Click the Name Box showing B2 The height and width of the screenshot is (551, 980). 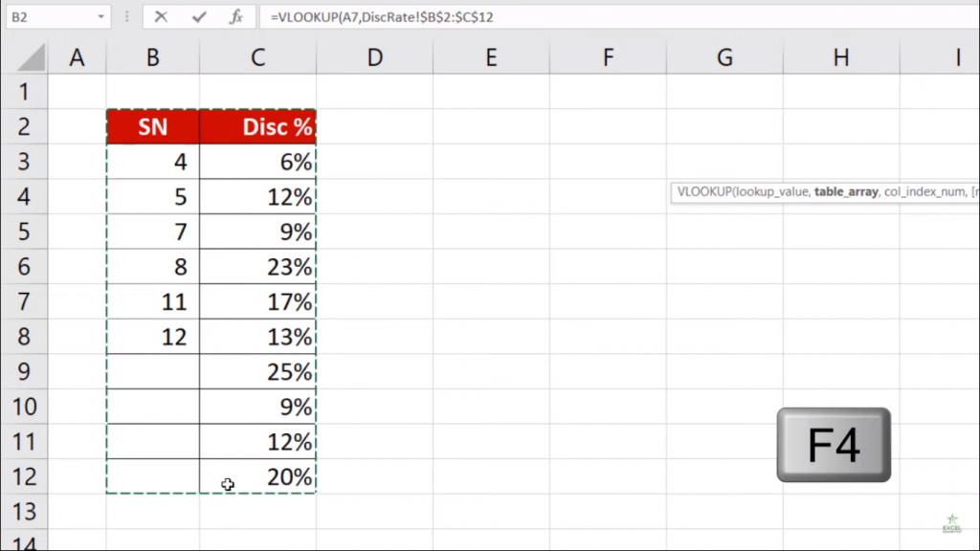coord(53,16)
